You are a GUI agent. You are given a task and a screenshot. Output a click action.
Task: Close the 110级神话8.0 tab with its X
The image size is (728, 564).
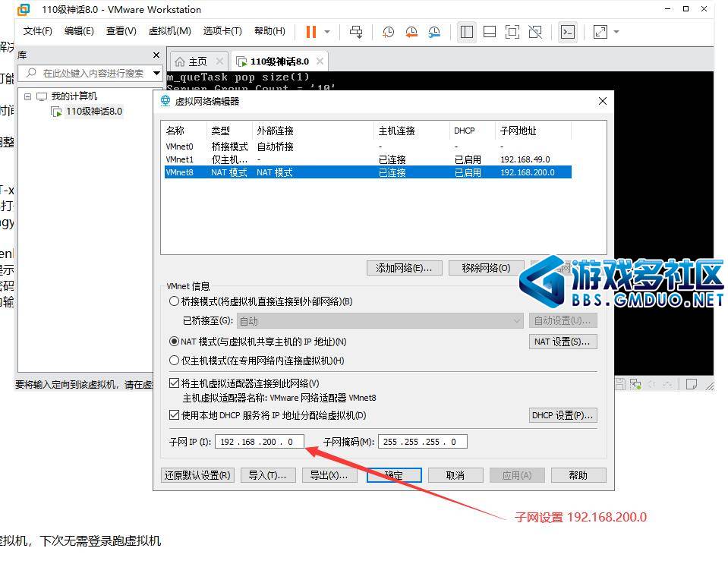[x=320, y=61]
